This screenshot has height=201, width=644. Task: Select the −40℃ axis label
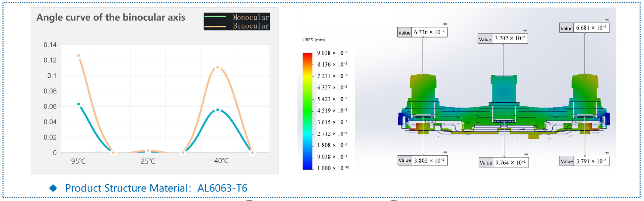click(219, 161)
